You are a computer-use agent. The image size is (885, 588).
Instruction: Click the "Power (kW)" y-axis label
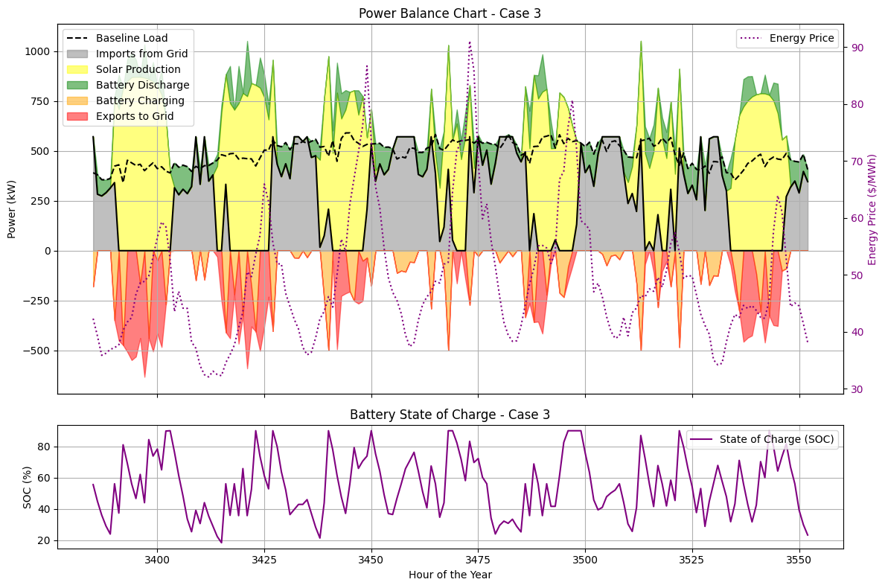tap(11, 209)
